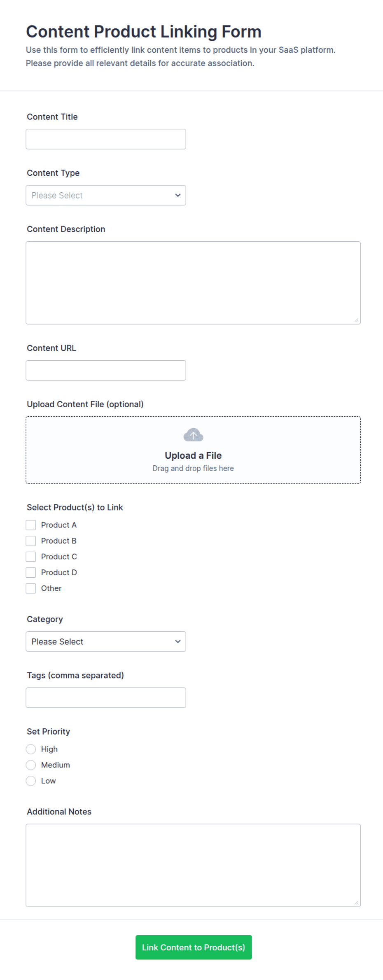Screen dimensions: 383x980
Task: Click the Additional Notes resize handle
Action: click(x=356, y=903)
